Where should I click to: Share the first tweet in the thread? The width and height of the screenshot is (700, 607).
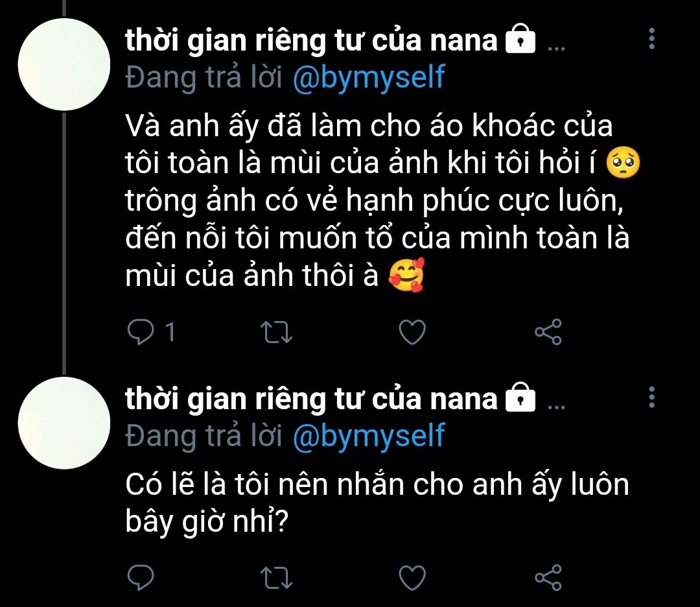coord(548,332)
